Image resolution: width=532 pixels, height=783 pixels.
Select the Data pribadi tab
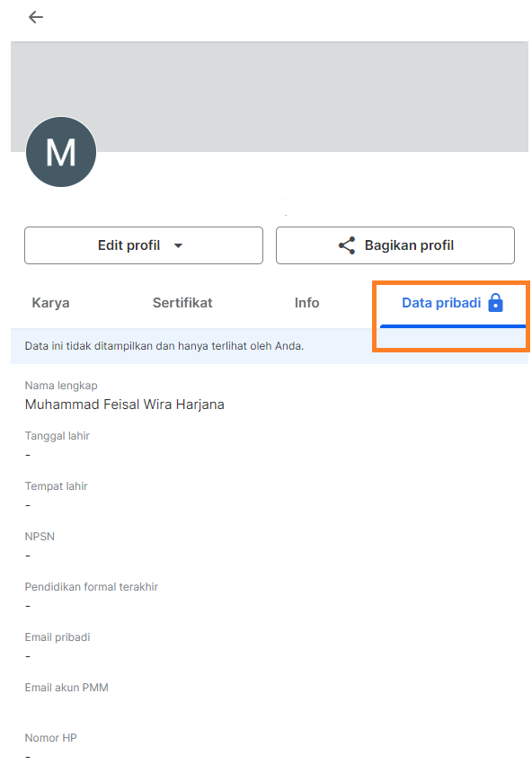[452, 304]
